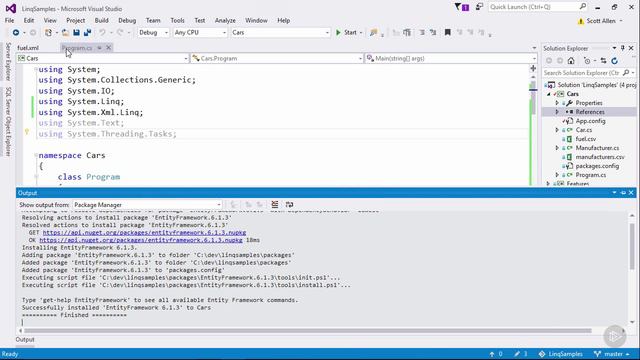The image size is (640, 360).
Task: Open the Any CPU platform dropdown
Action: coord(200,32)
